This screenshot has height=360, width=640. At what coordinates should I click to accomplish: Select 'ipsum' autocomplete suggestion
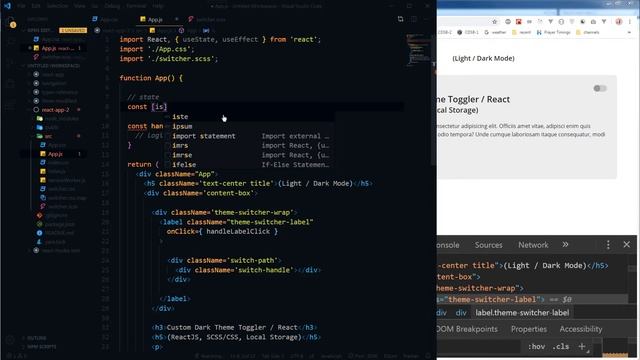point(249,127)
